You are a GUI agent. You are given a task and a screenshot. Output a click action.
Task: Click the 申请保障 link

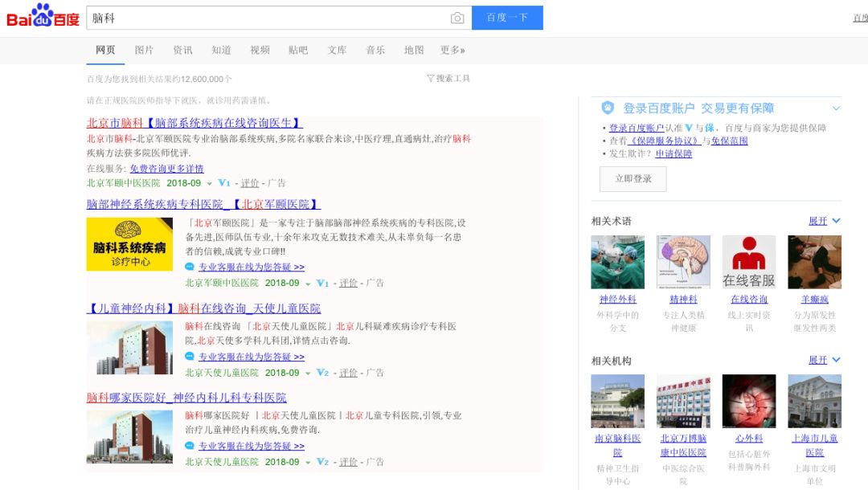coord(674,154)
